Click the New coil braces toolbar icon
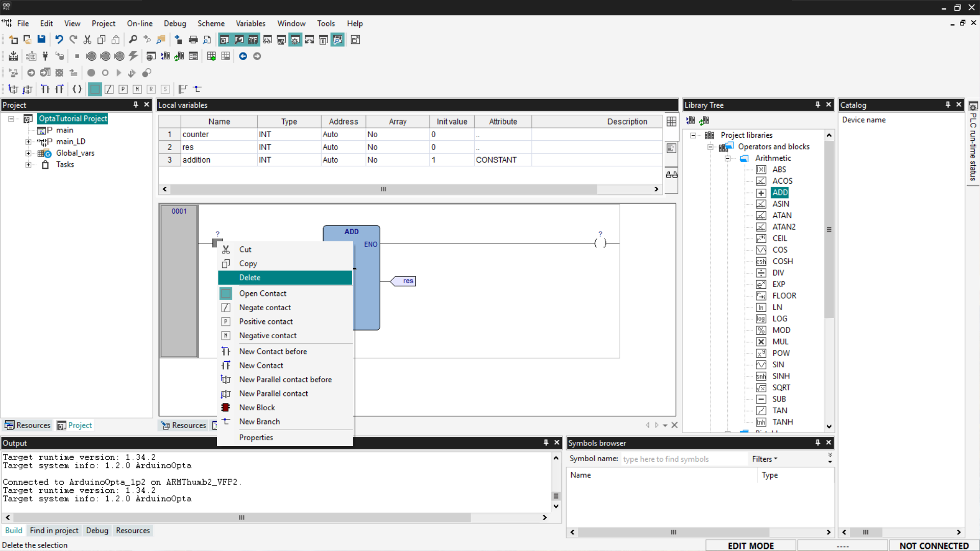The image size is (980, 551). [x=77, y=89]
